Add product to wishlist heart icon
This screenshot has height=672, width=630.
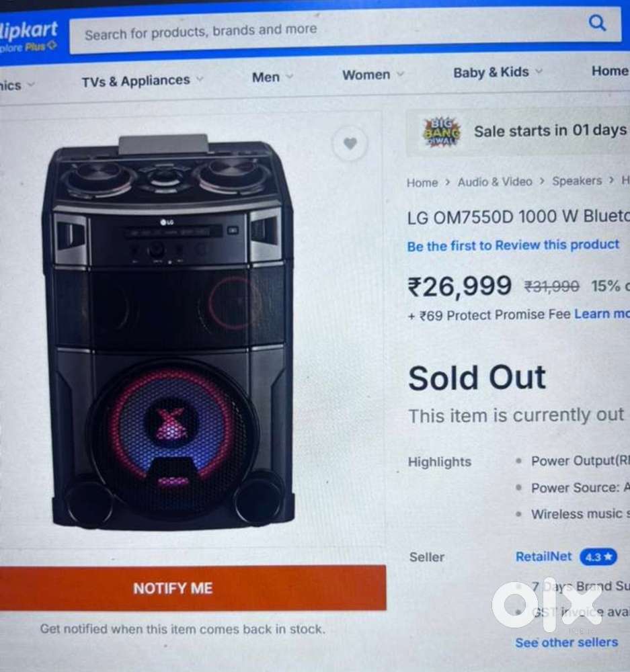[350, 144]
